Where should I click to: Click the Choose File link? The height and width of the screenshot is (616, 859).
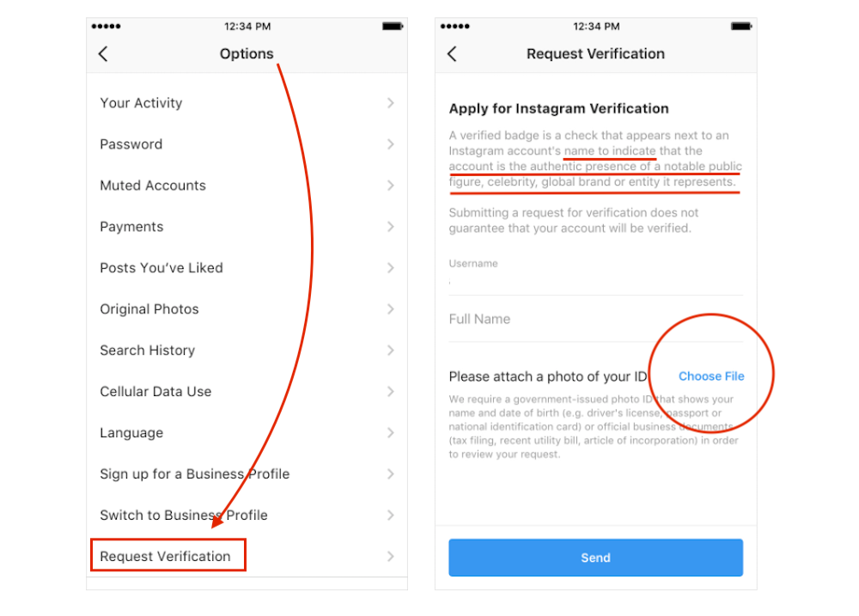(x=711, y=376)
